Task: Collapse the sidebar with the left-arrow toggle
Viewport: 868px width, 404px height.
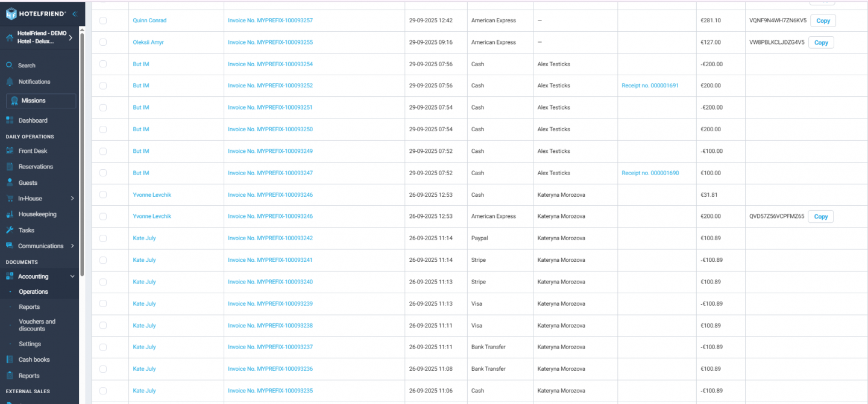Action: click(75, 13)
